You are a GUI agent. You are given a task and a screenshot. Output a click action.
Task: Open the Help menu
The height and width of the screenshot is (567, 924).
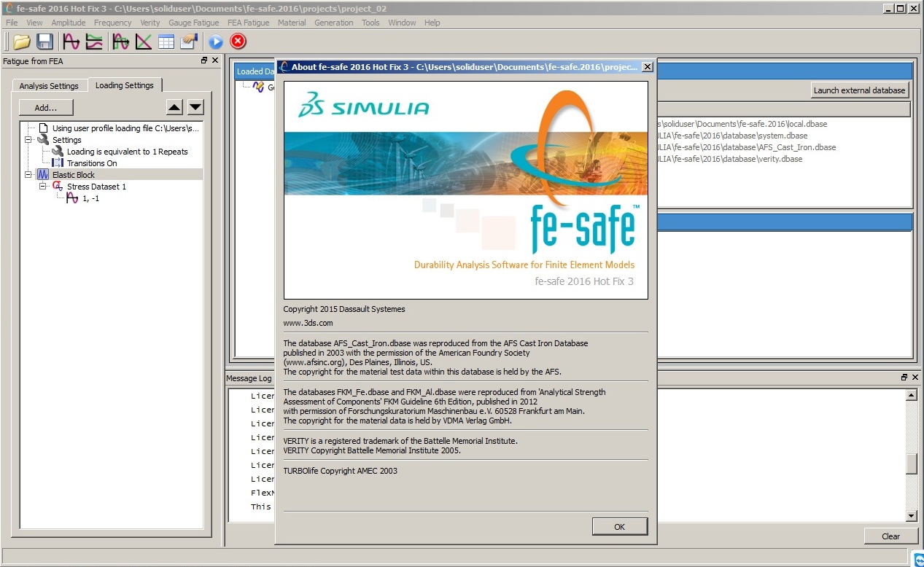click(432, 23)
